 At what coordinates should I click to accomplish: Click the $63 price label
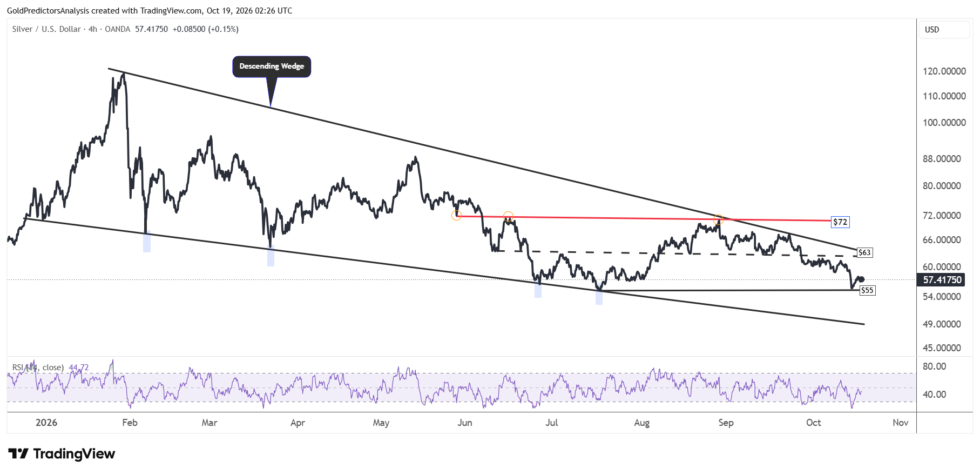[864, 252]
